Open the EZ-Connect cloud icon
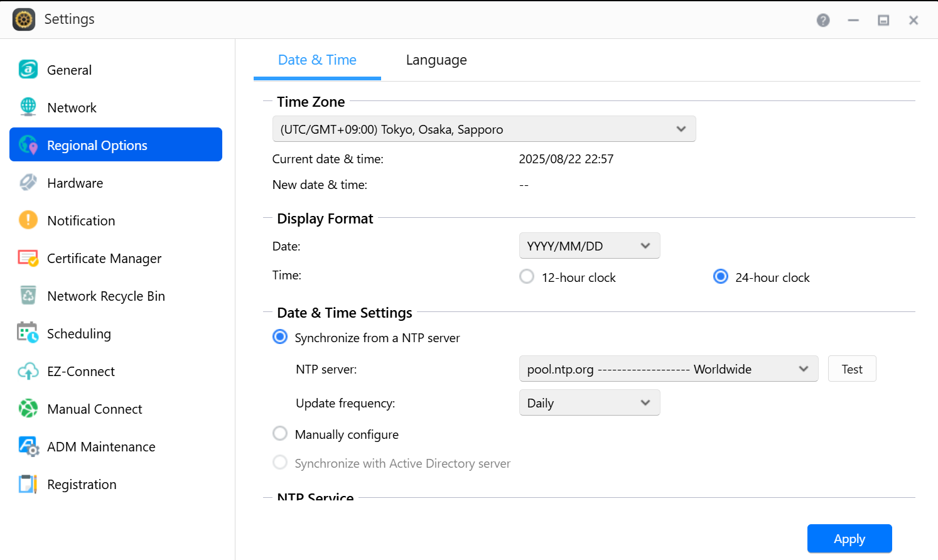 click(28, 371)
